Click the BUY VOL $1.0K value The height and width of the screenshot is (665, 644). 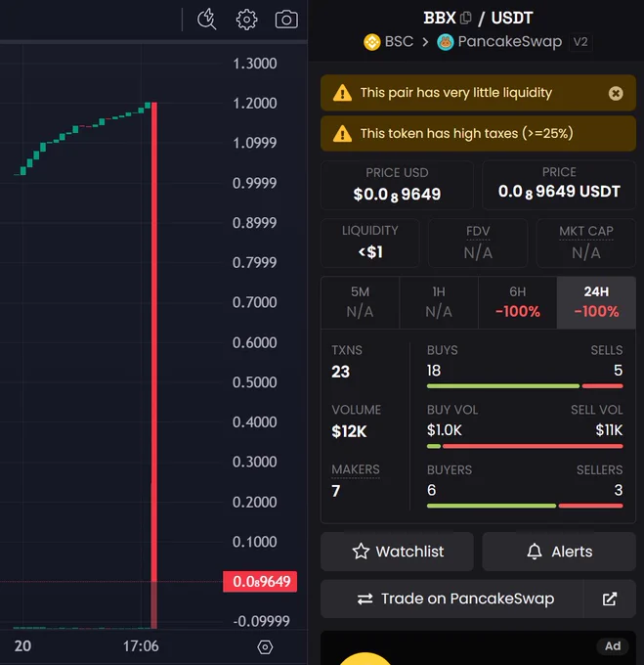[444, 430]
